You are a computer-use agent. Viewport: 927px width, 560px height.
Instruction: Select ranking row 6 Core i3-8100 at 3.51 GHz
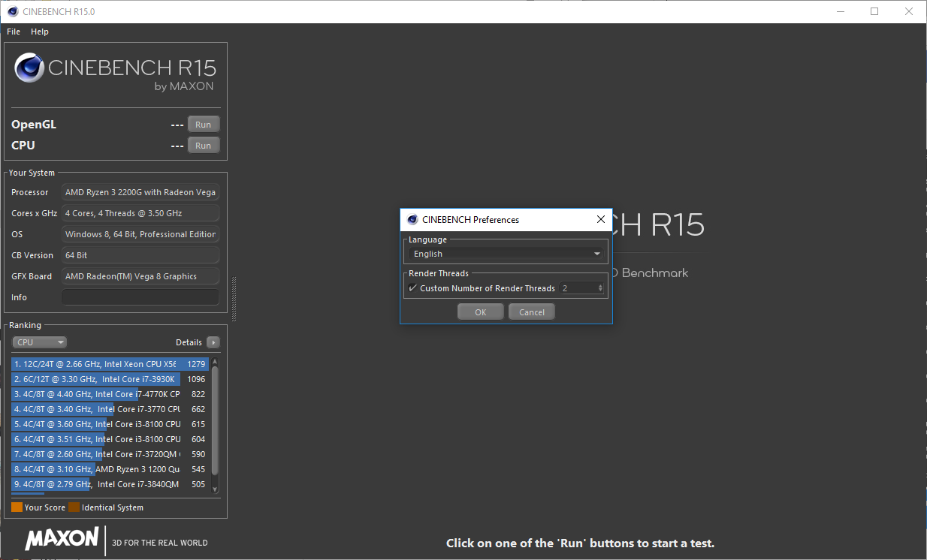click(110, 439)
